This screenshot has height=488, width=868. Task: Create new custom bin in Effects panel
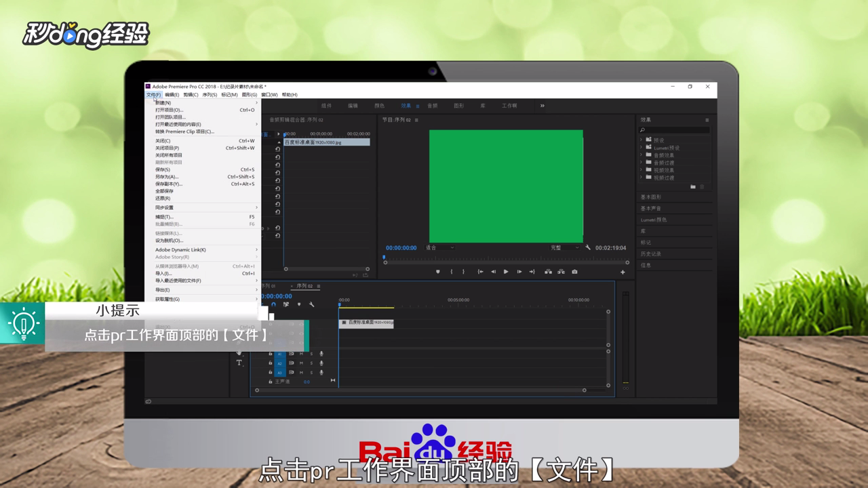coord(693,186)
